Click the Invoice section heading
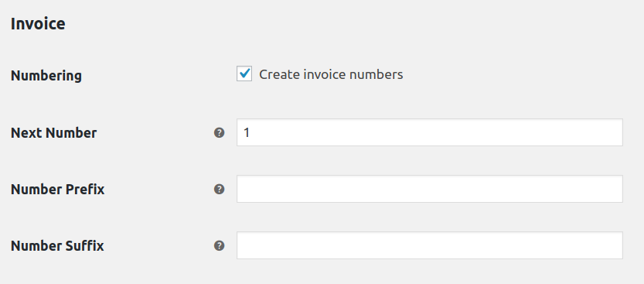This screenshot has height=284, width=644. (x=38, y=23)
